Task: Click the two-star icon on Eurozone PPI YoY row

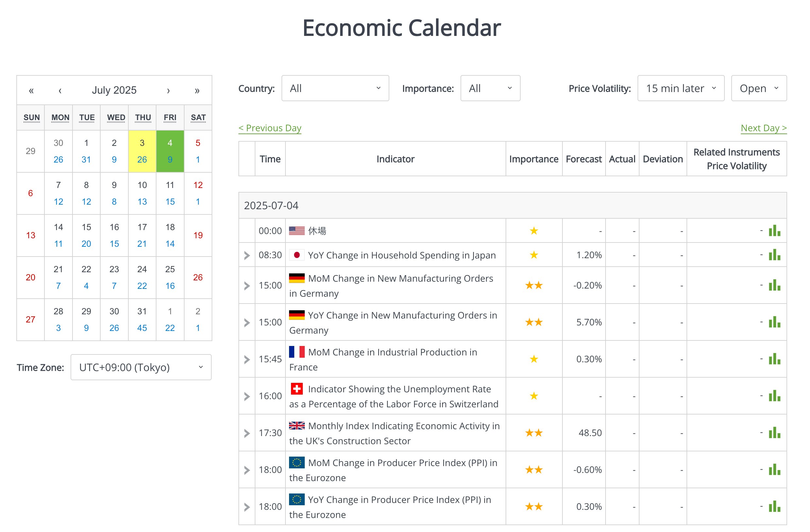Action: pyautogui.click(x=534, y=507)
